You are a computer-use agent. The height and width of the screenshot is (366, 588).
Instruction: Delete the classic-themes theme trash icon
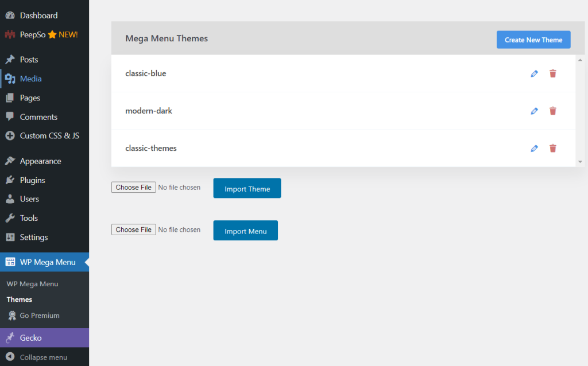[x=553, y=149]
